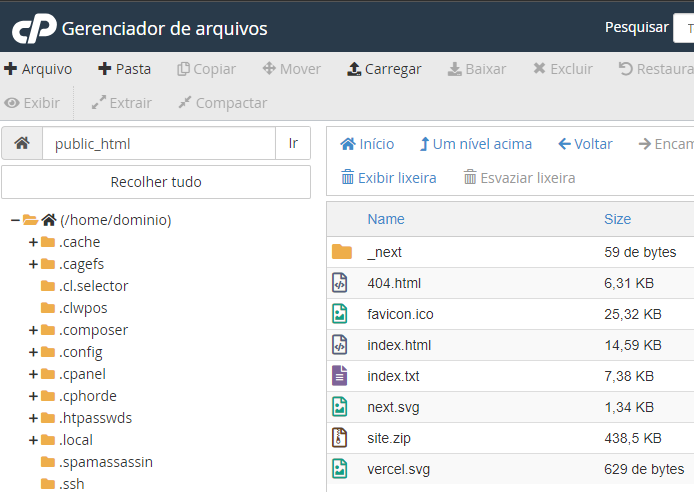
Task: Click the vercel.svg image icon
Action: click(340, 469)
